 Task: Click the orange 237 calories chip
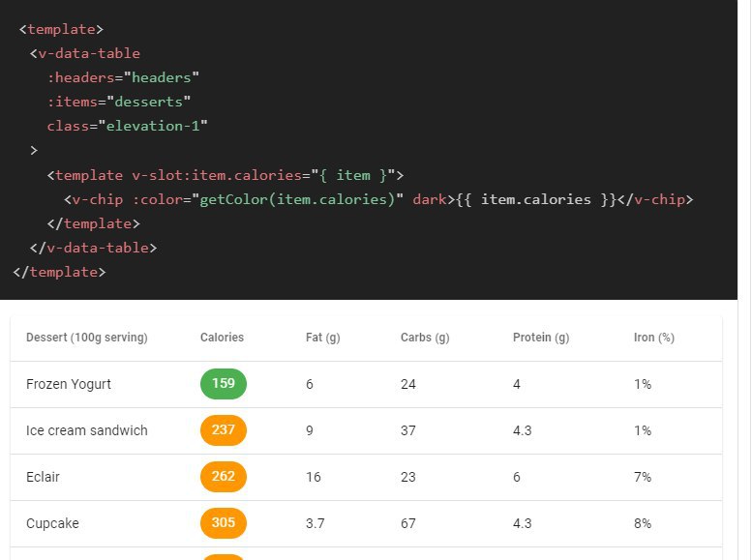(223, 430)
